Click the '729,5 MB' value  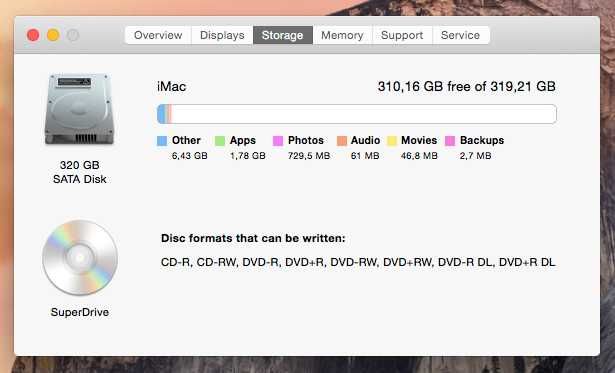(x=309, y=156)
